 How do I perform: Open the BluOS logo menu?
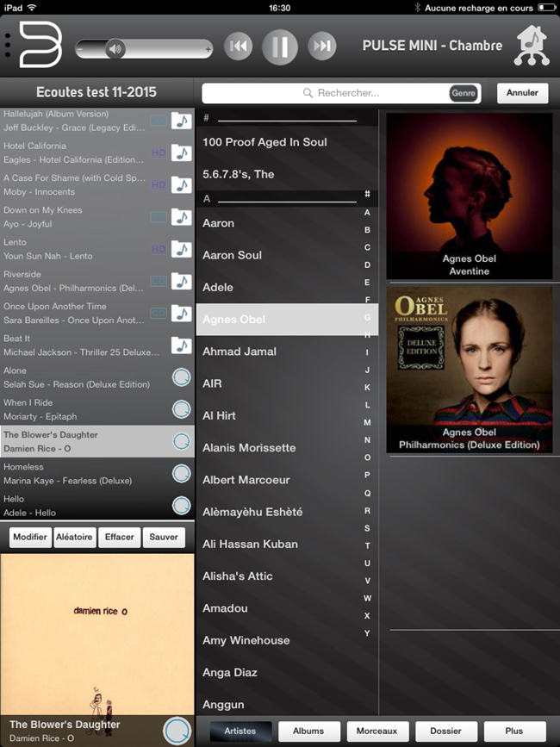pyautogui.click(x=41, y=45)
